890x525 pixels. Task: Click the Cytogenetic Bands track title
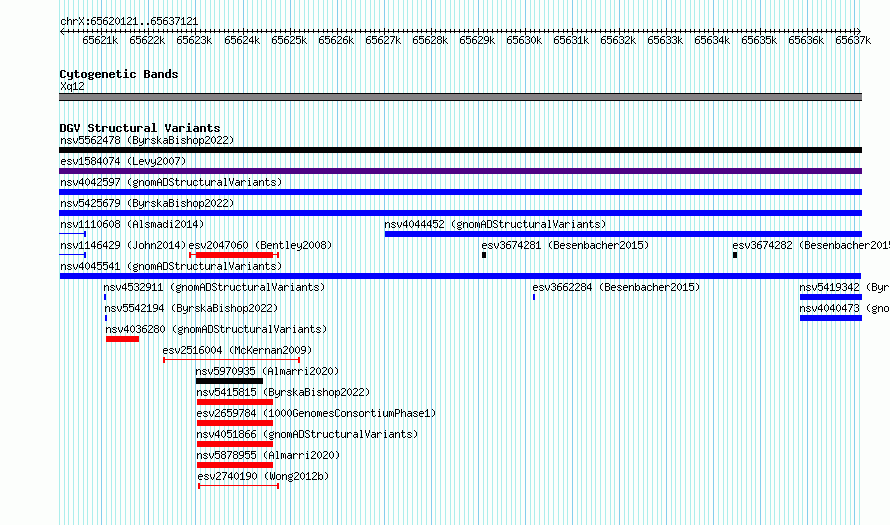119,74
